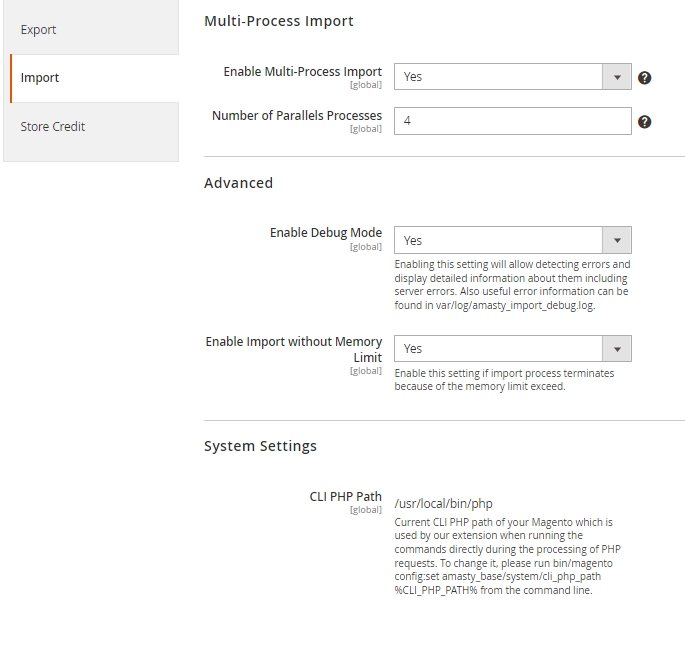Click the Enable Debug Mode label

click(326, 233)
